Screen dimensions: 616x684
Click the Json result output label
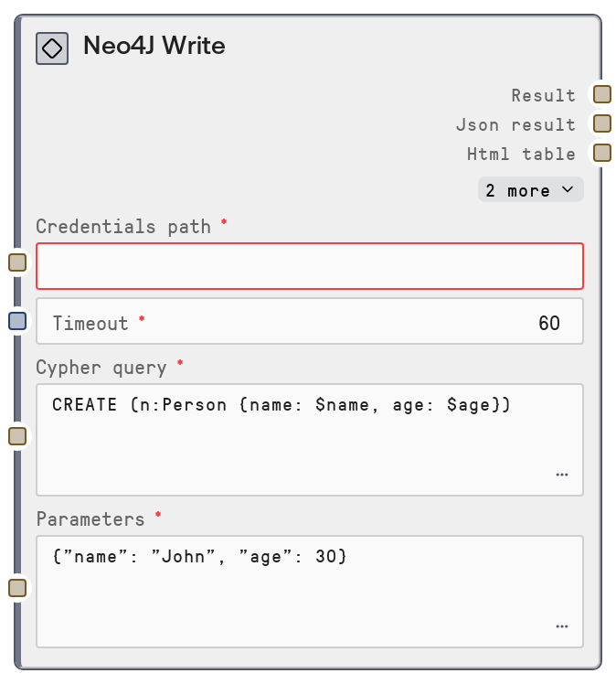tap(515, 124)
